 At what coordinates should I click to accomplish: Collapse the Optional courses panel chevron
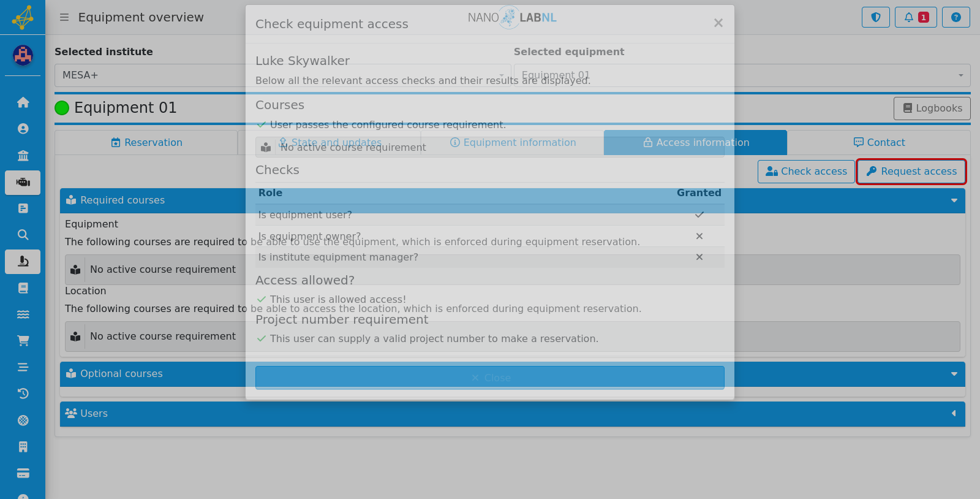(954, 374)
